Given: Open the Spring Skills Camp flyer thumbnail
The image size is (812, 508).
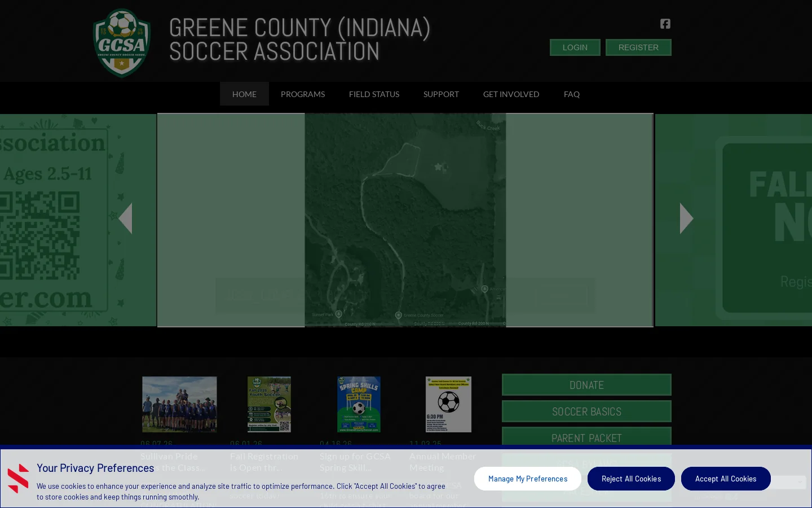Looking at the screenshot, I should click(359, 404).
